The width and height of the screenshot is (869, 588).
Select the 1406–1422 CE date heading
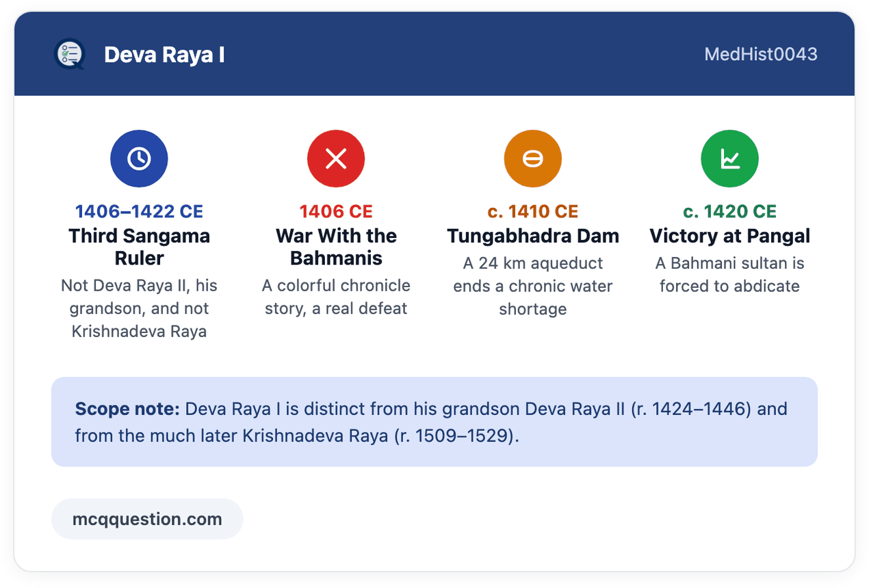click(x=139, y=211)
